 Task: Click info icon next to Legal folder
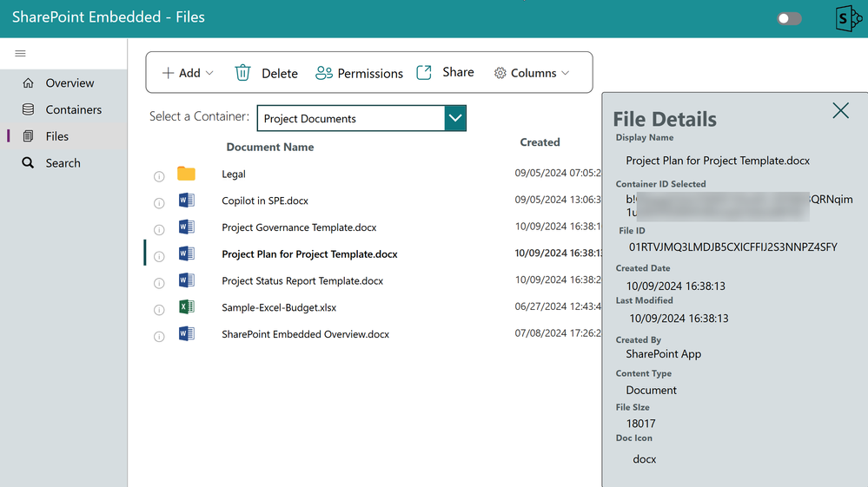tap(159, 176)
